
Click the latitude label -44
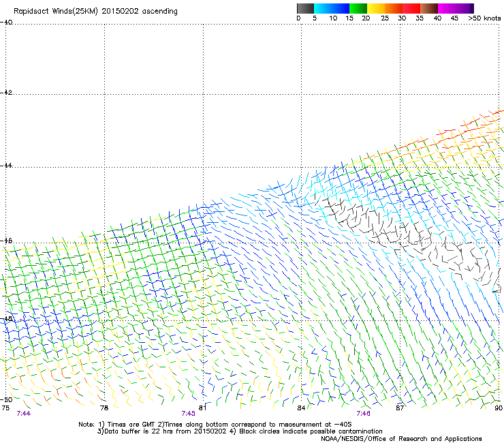pyautogui.click(x=6, y=166)
